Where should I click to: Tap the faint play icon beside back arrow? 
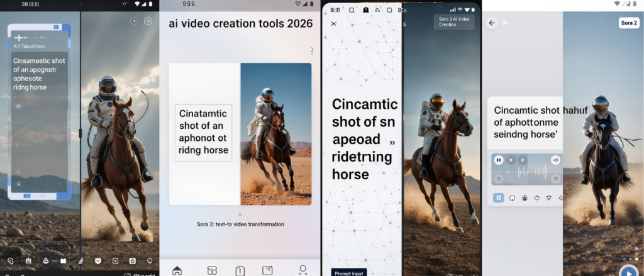coord(506,23)
